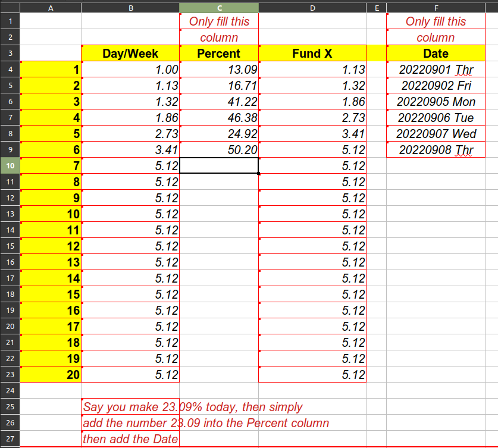This screenshot has width=498, height=448.
Task: Click Fund X value 1.13 in row 4
Action: click(312, 69)
